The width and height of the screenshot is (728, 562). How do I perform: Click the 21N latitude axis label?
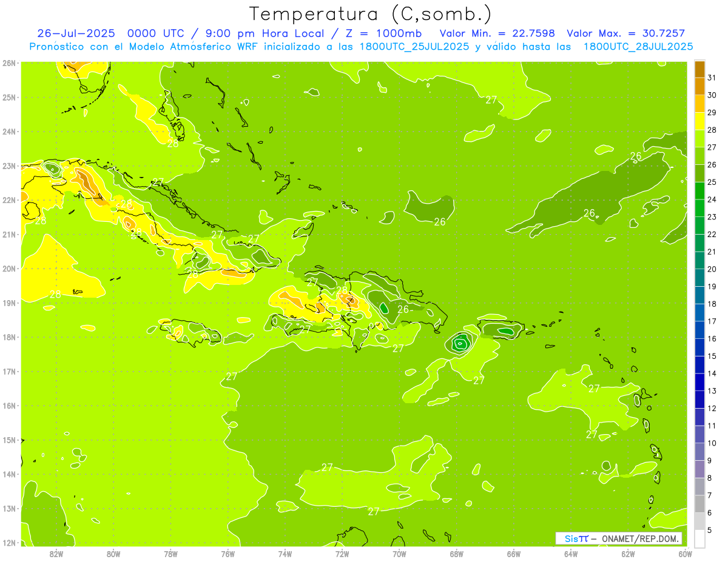pyautogui.click(x=8, y=235)
